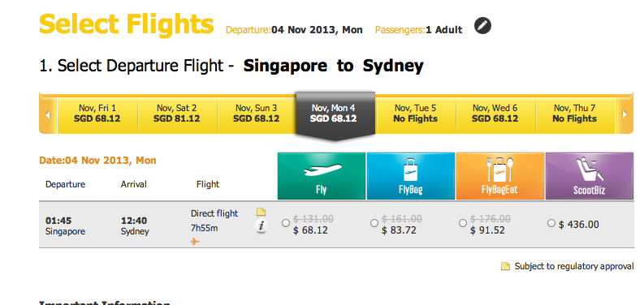Screen dimensions: 644x305
Task: Select the $68.12 Fly fare radio button
Action: point(286,223)
